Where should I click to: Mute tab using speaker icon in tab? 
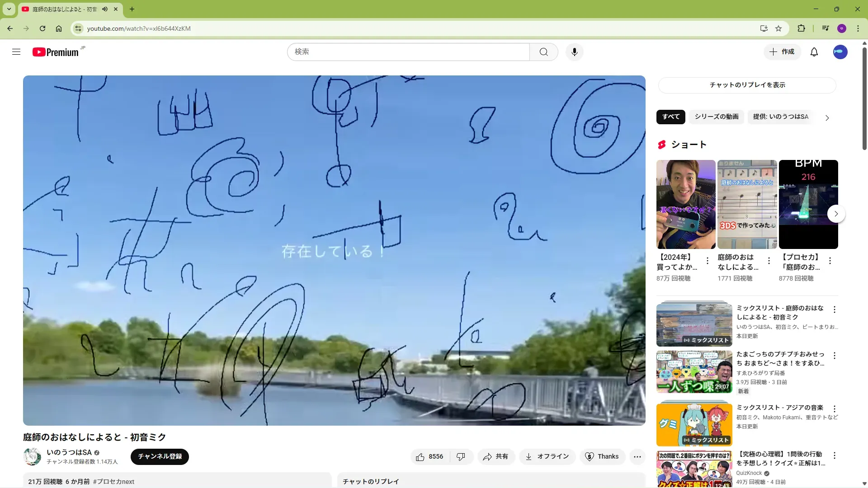click(x=105, y=9)
